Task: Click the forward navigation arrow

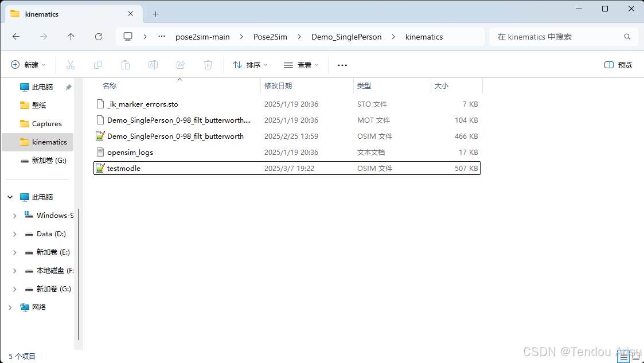Action: pos(44,37)
